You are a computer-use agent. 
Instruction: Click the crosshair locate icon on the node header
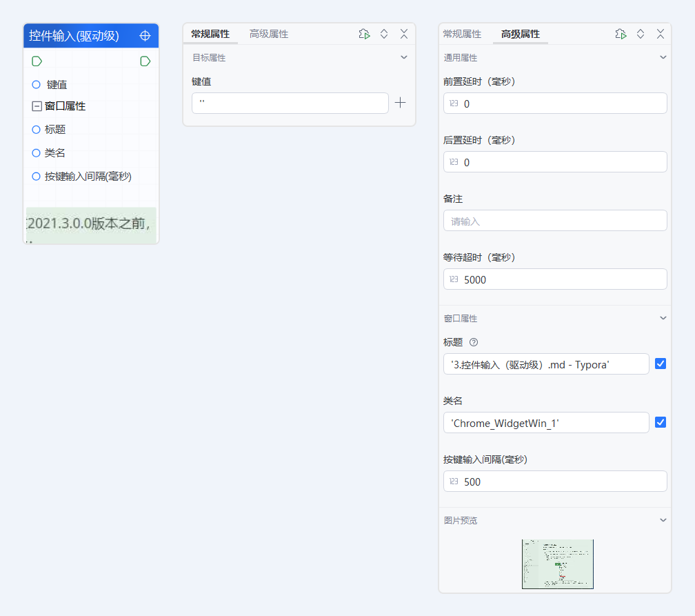tap(145, 34)
